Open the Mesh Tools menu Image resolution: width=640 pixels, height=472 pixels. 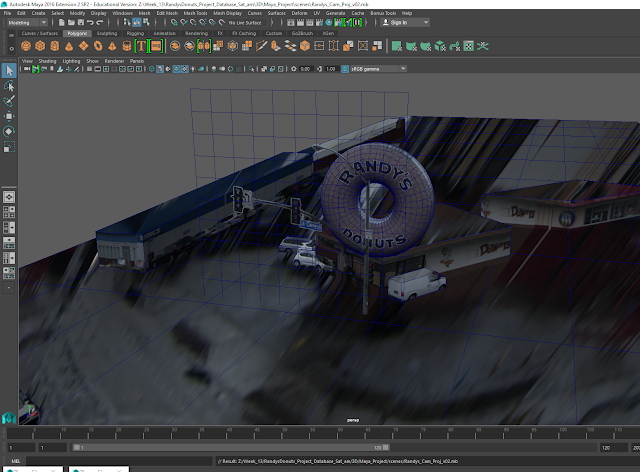click(x=195, y=13)
